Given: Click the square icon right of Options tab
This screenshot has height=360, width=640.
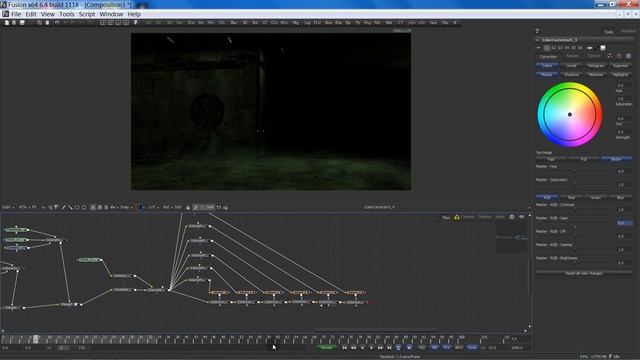Looking at the screenshot, I should (619, 56).
